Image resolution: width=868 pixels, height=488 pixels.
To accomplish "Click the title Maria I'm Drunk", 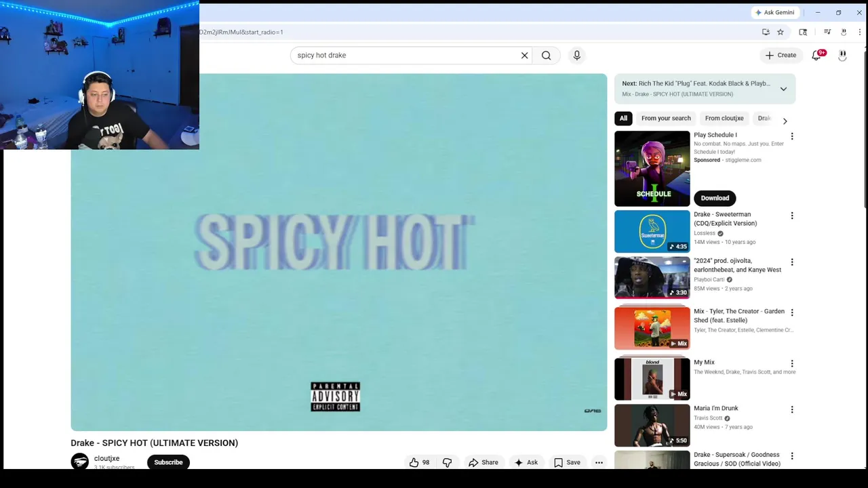I will tap(716, 408).
